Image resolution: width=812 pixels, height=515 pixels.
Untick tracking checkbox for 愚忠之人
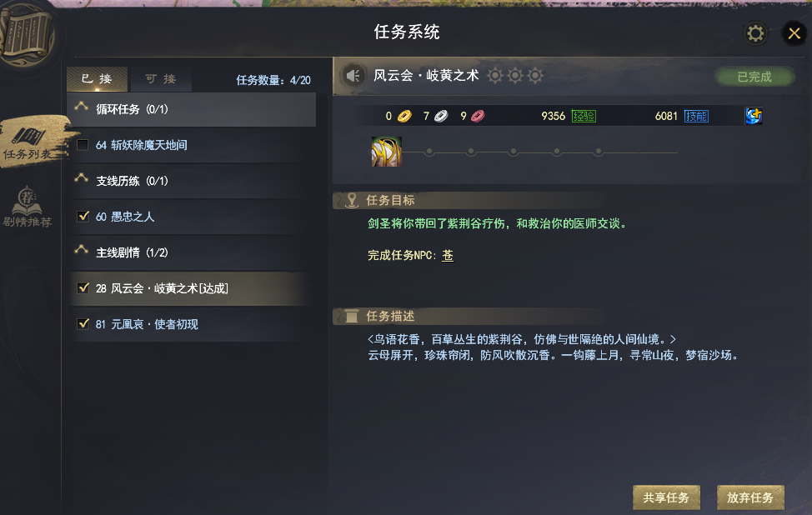coord(83,217)
